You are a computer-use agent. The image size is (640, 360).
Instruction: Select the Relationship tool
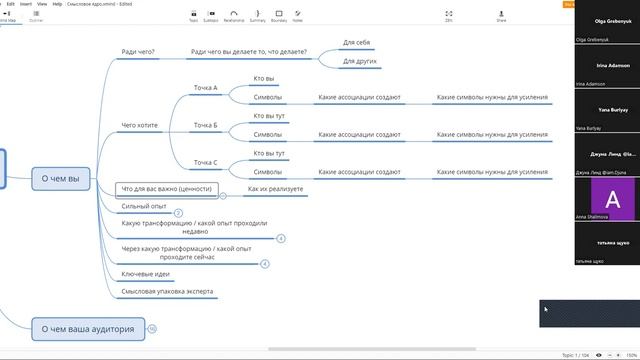234,16
